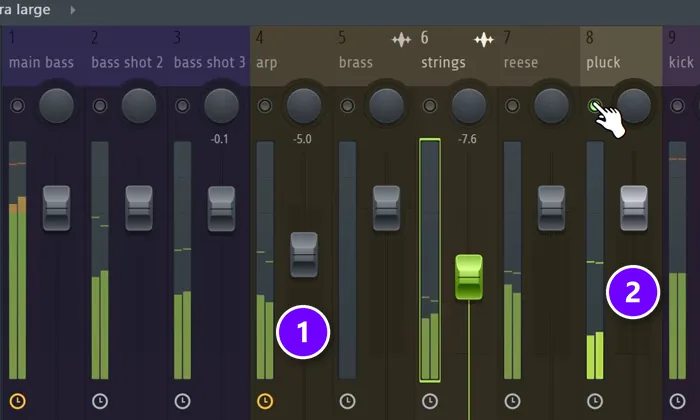Select the bass shot 3 track header
The width and height of the screenshot is (700, 420).
[x=208, y=56]
